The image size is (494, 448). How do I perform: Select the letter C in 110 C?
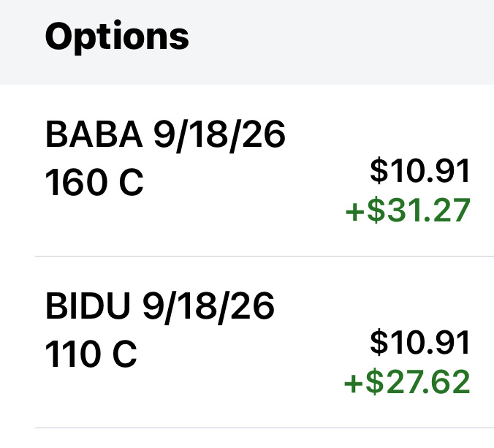click(124, 355)
